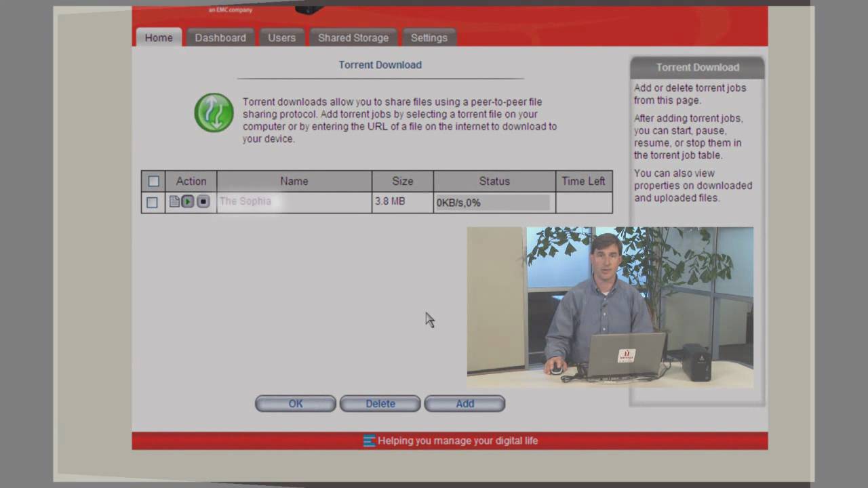Select the torrent name The Sophia
The width and height of the screenshot is (868, 488).
(245, 201)
